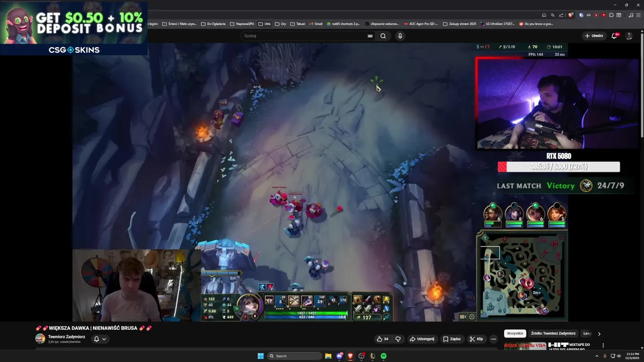
Task: Open the YouTube account avatar menu
Action: [x=629, y=36]
